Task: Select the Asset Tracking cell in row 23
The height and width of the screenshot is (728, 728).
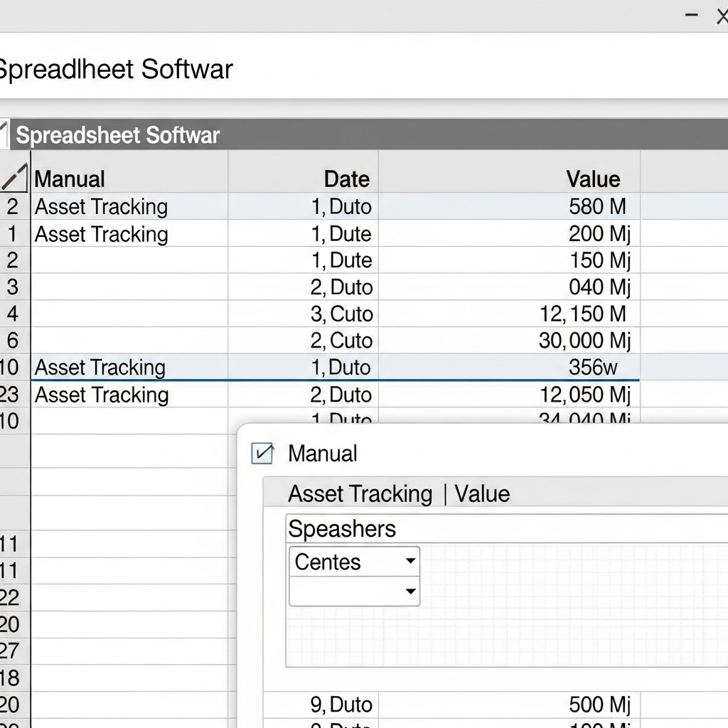Action: (102, 395)
